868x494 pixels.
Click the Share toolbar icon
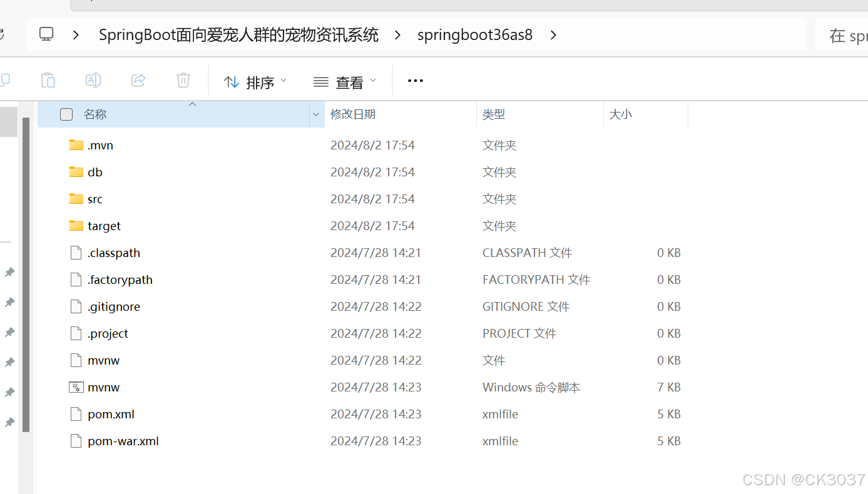pos(138,80)
